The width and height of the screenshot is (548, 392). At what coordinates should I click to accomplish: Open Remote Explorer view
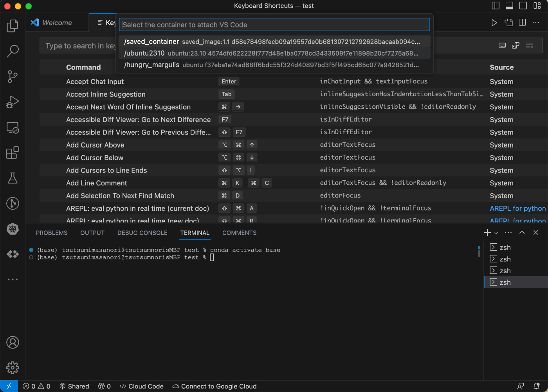click(13, 128)
